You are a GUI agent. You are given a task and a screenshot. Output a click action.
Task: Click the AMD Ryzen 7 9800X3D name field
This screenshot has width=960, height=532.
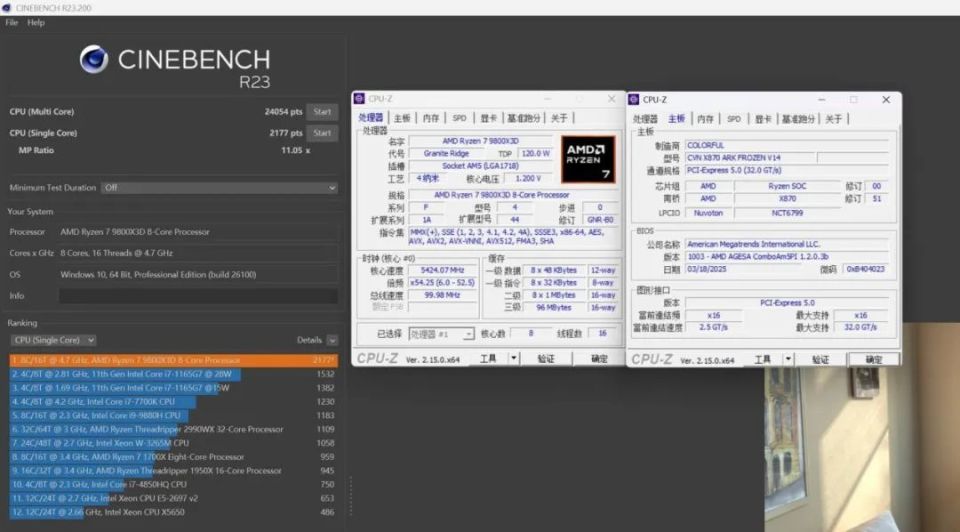pos(480,141)
